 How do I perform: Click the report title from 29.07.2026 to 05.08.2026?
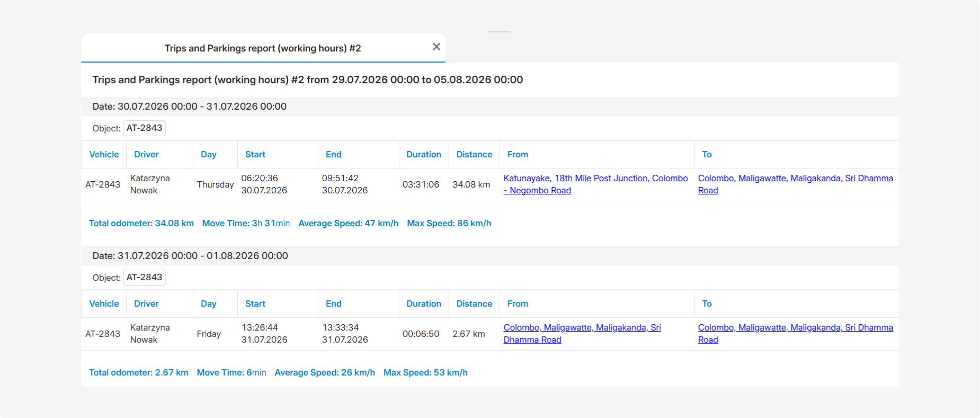click(x=307, y=80)
